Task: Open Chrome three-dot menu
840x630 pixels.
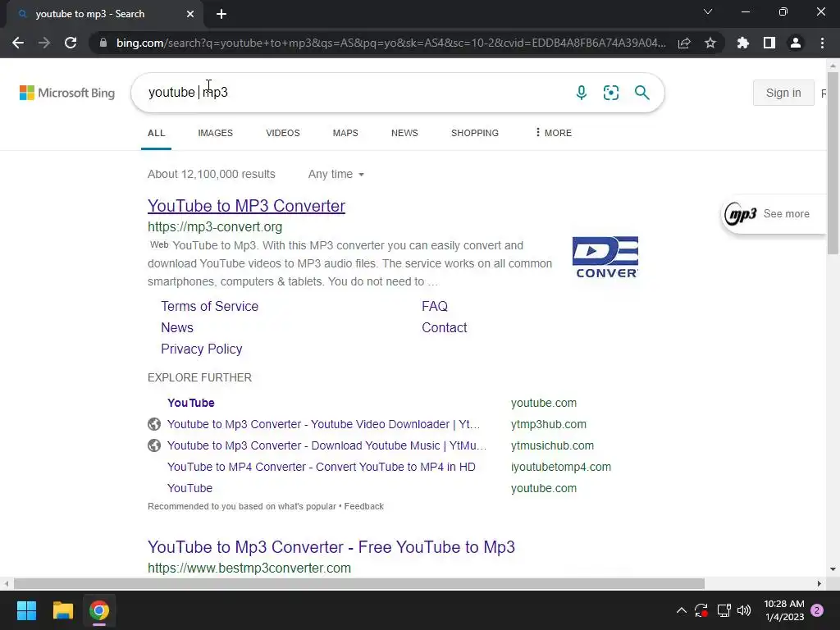Action: click(822, 43)
